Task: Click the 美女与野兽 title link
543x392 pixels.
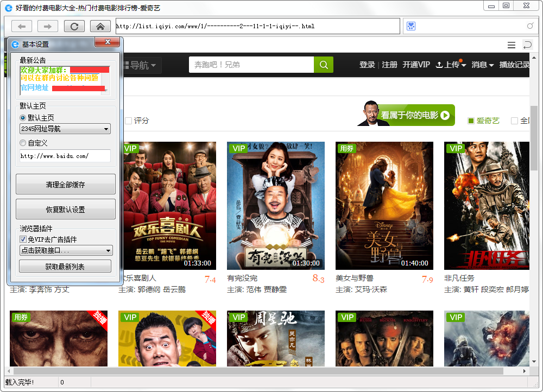Action: 355,278
